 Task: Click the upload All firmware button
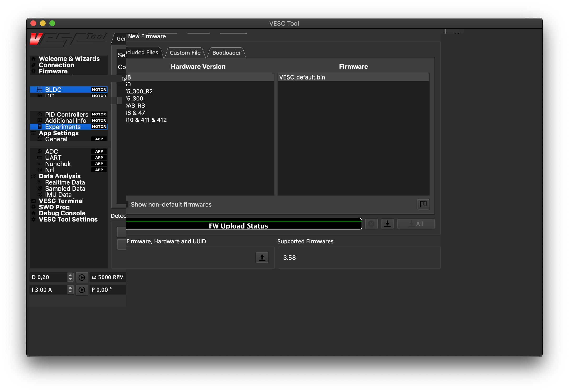point(416,224)
